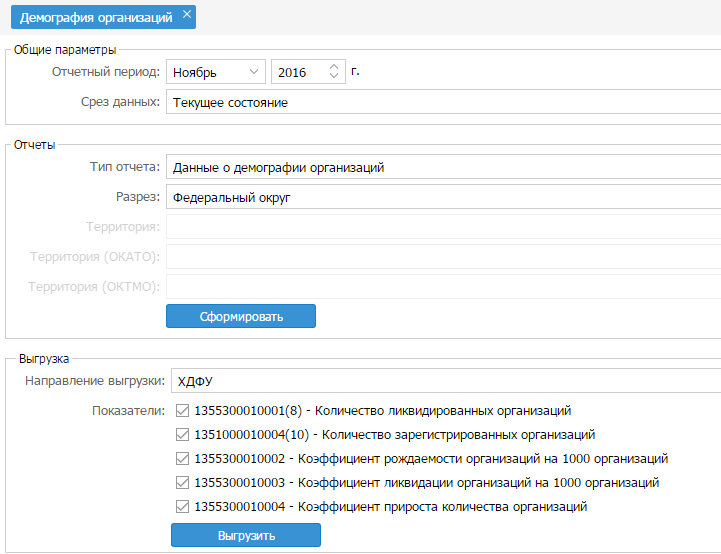Toggle Коэффициент прироста количества организаций checkbox

[183, 506]
